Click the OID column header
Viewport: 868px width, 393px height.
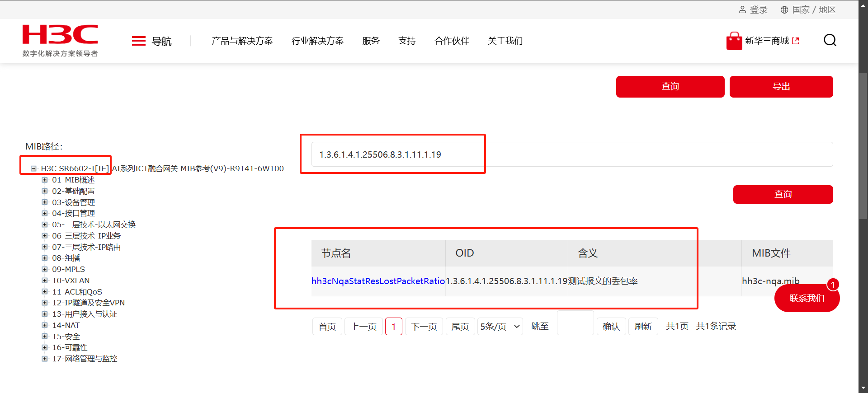pyautogui.click(x=507, y=253)
